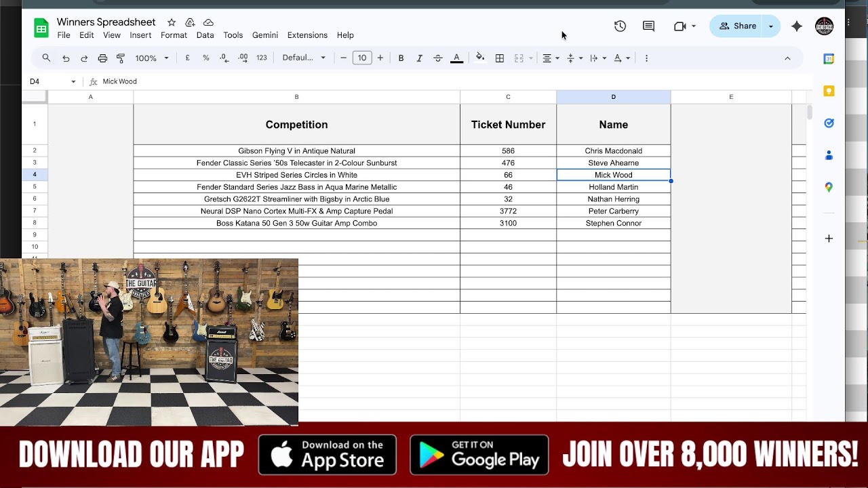Screen dimensions: 868x488
Task: Open the fill color picker
Action: tap(480, 58)
